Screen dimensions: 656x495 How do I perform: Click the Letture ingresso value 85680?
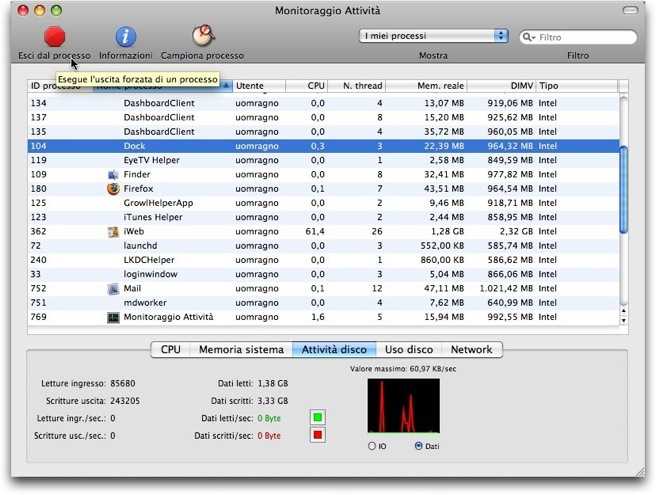[x=123, y=383]
